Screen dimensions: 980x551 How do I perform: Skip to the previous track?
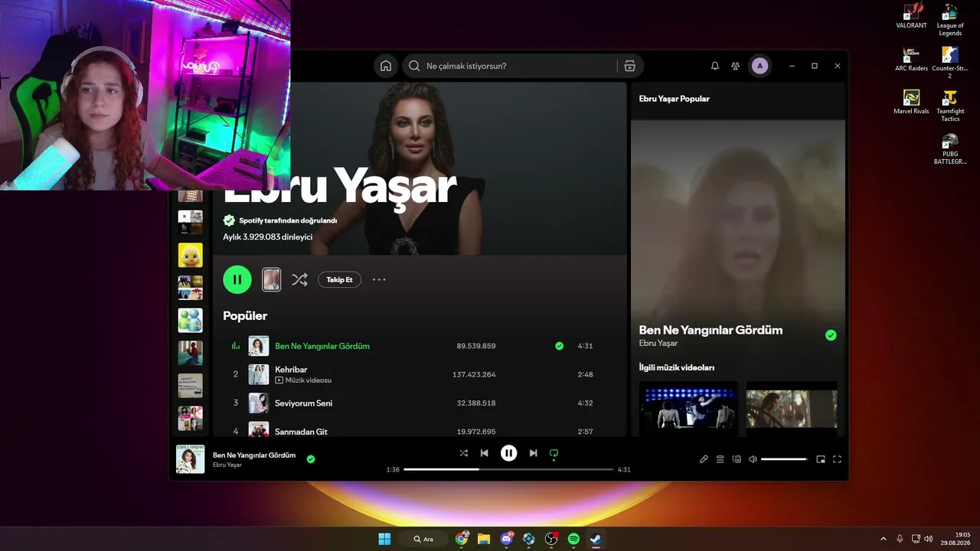(485, 453)
